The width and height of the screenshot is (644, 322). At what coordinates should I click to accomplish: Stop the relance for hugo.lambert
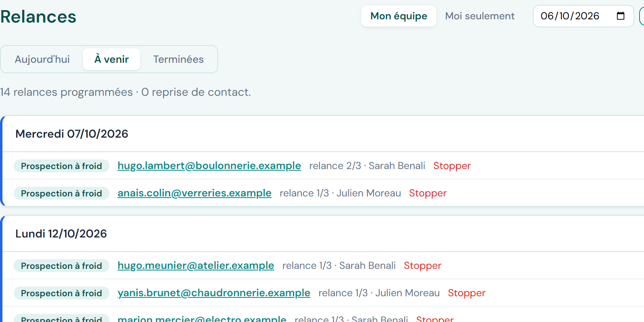pos(452,166)
